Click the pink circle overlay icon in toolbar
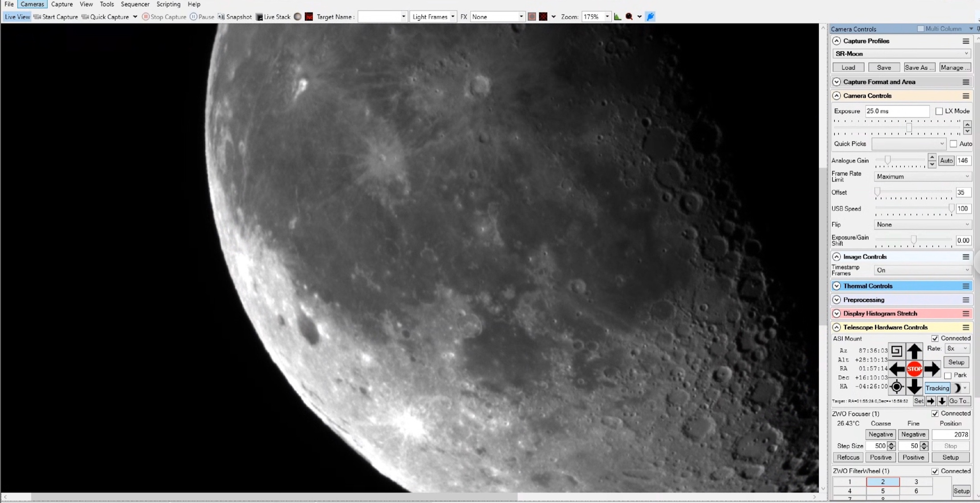This screenshot has height=503, width=980. 532,16
